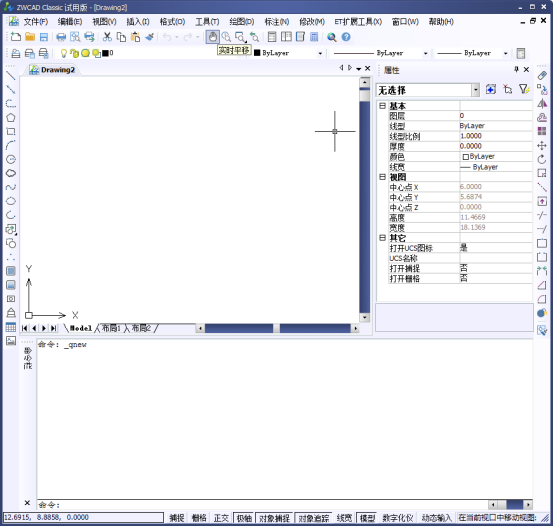Viewport: 553px width, 527px height.
Task: Activate the real-time Pan hand tool
Action: [x=213, y=37]
